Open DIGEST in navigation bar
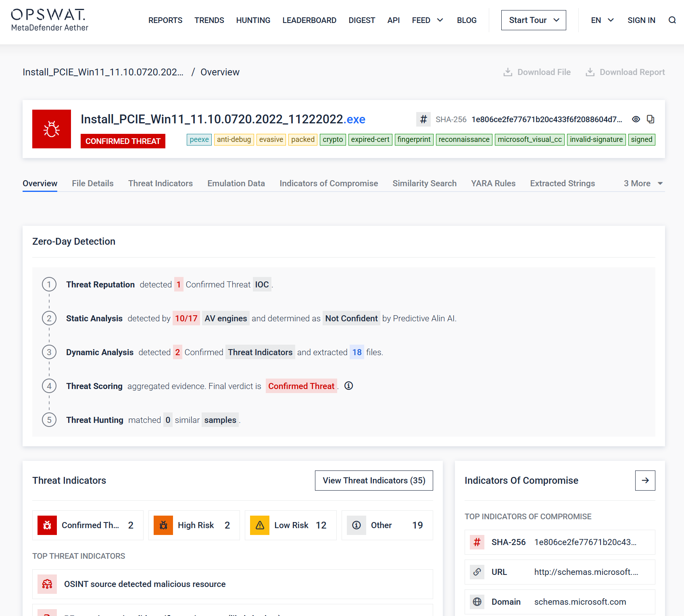 pos(362,20)
